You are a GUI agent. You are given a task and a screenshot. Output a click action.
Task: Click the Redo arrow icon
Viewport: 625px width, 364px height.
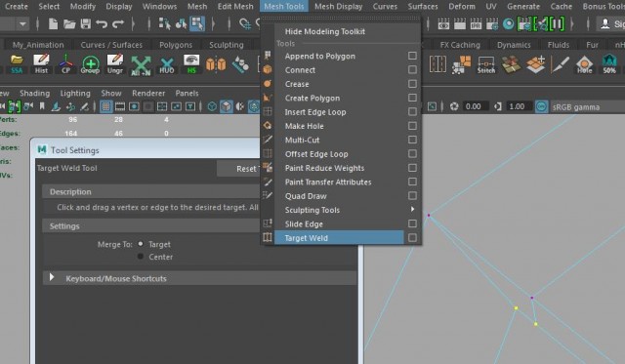pos(118,24)
